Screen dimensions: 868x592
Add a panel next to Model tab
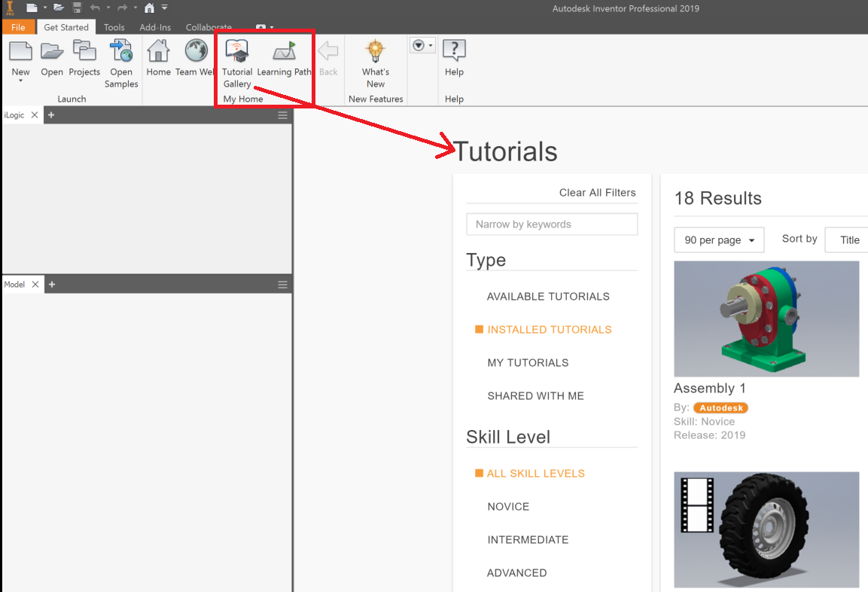pyautogui.click(x=52, y=284)
